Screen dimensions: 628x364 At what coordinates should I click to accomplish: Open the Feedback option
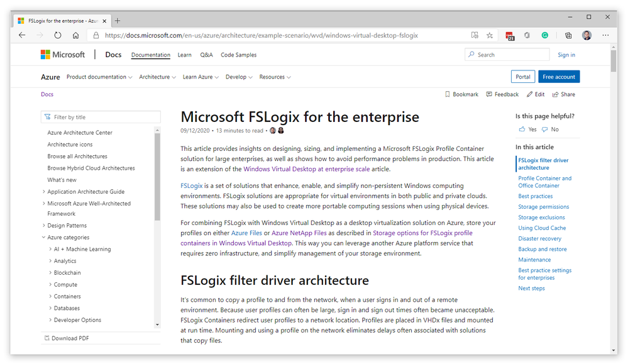(x=502, y=94)
